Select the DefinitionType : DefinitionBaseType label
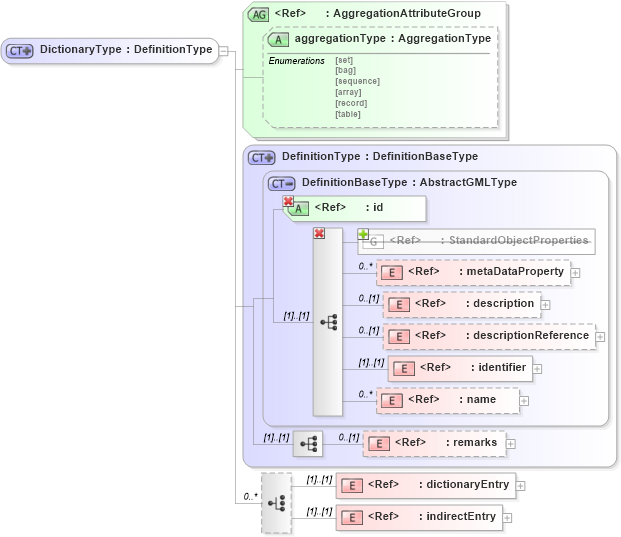 [380, 156]
